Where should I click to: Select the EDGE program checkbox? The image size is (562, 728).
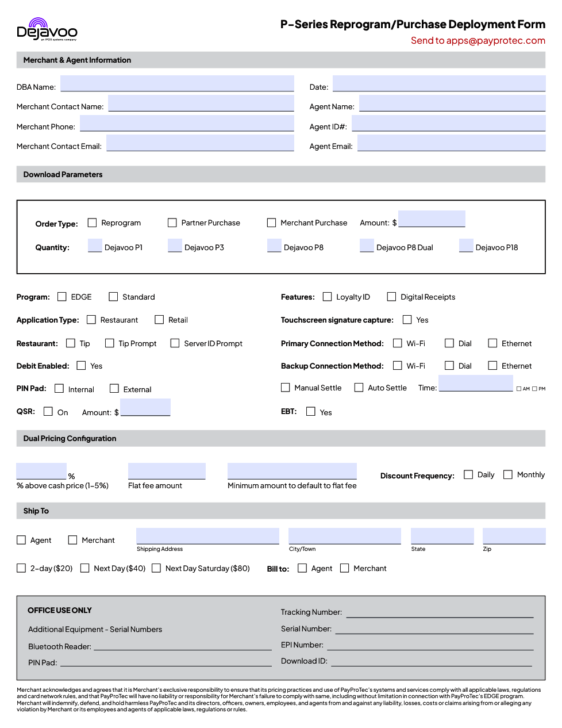(62, 297)
